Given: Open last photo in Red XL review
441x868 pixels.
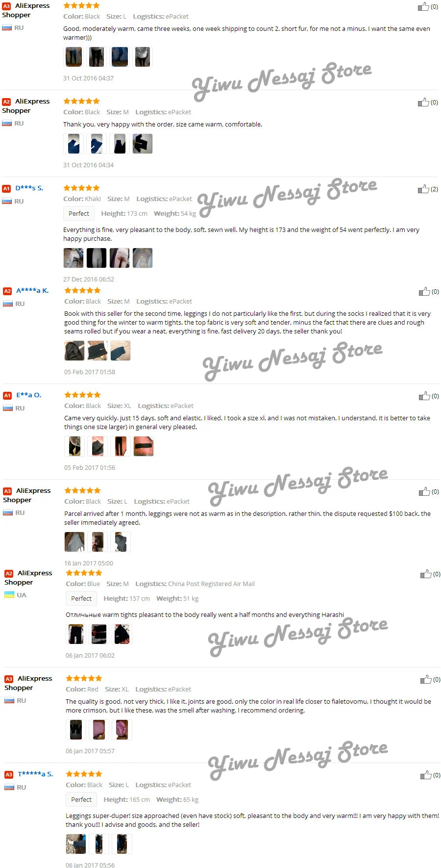Looking at the screenshot, I should tap(122, 730).
